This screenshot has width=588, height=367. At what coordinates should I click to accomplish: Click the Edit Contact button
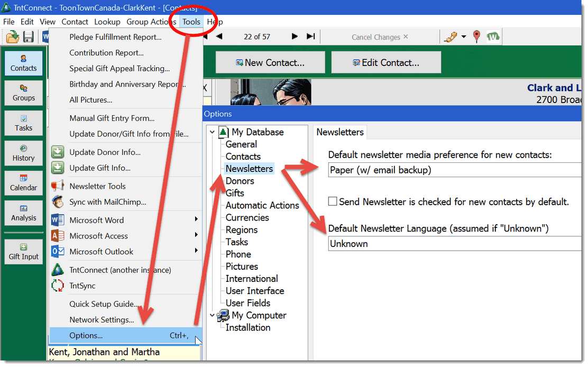386,62
